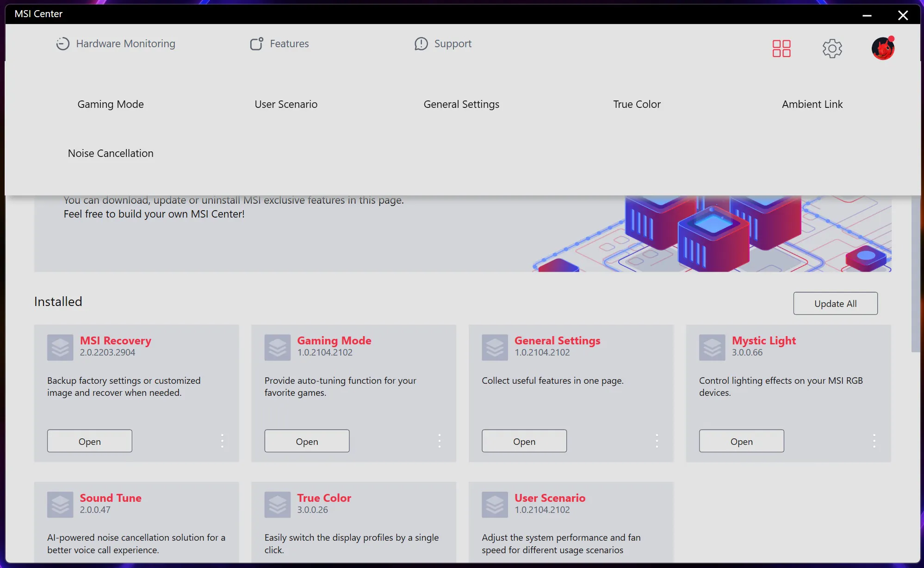Viewport: 924px width, 568px height.
Task: Click 'Collect useful features in one page.' text
Action: 552,381
